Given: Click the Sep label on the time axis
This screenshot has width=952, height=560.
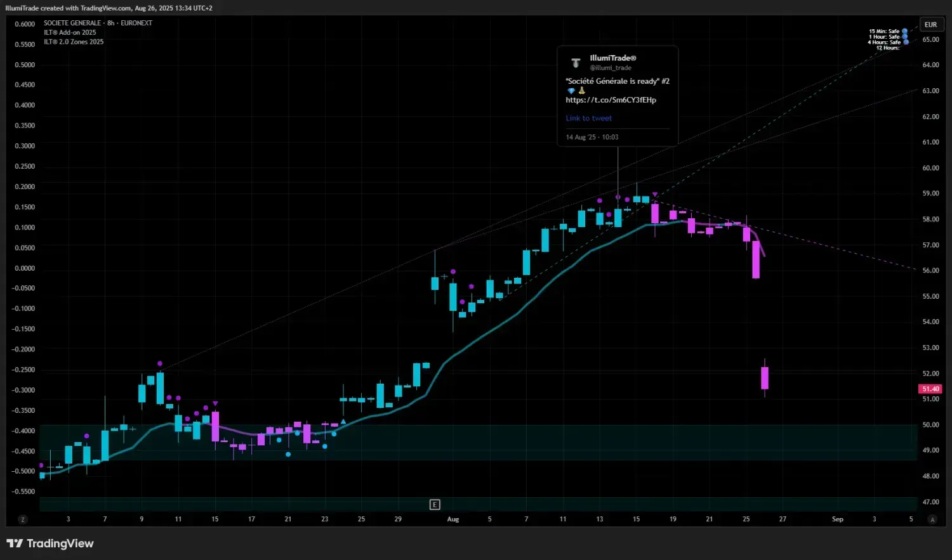Looking at the screenshot, I should [838, 519].
